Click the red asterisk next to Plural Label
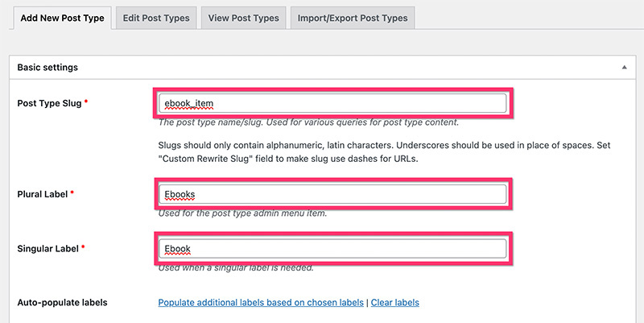 coord(72,193)
